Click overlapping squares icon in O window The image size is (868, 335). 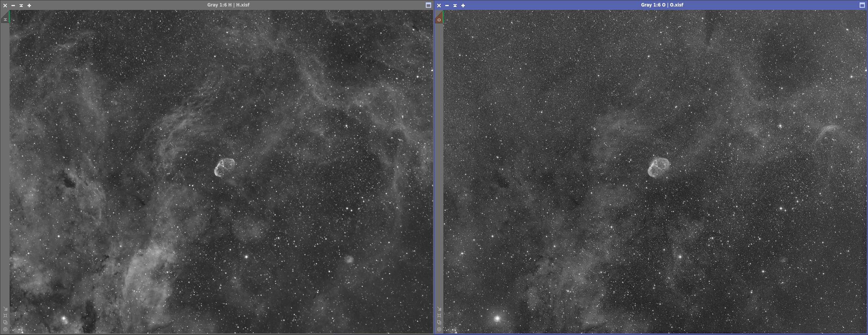439,322
